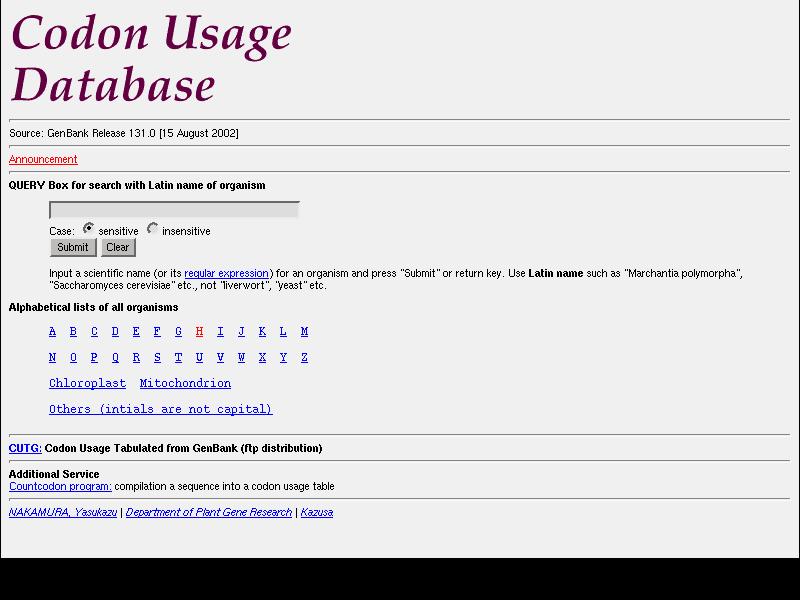Open organism list for letter A

point(53,332)
